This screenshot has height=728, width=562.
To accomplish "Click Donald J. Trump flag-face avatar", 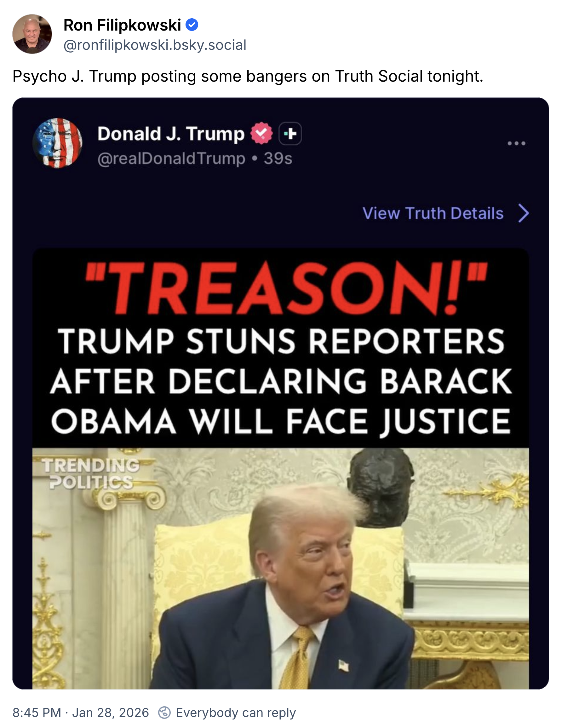I will click(57, 143).
